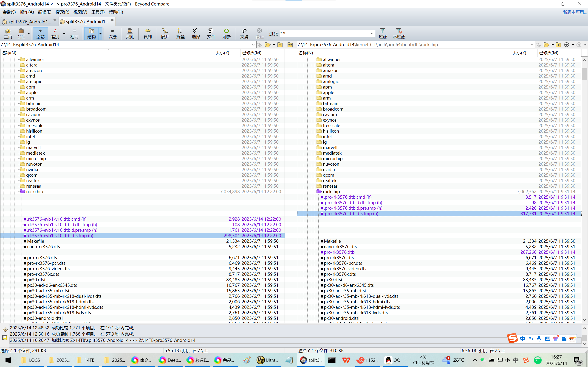The image size is (588, 367).
Task: Collapse the left rockchip folder
Action: 22,192
